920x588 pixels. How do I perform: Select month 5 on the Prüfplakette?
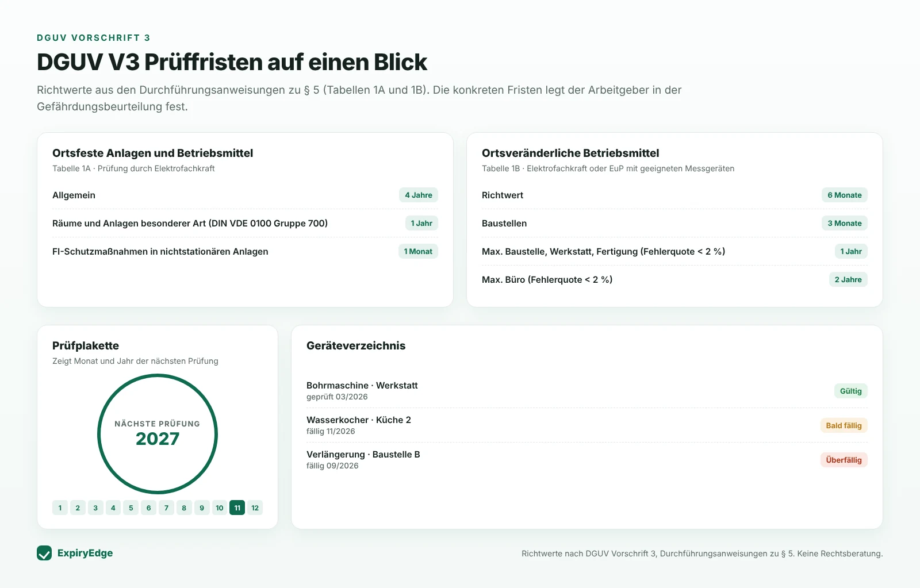click(x=131, y=508)
